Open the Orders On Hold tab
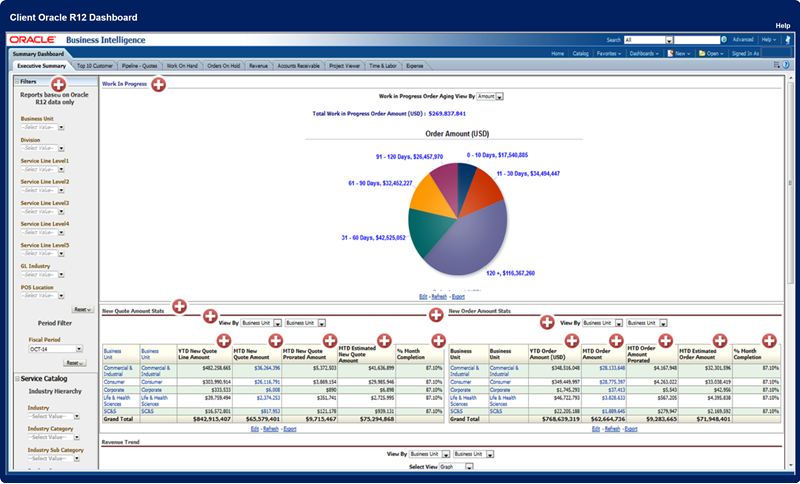 223,66
